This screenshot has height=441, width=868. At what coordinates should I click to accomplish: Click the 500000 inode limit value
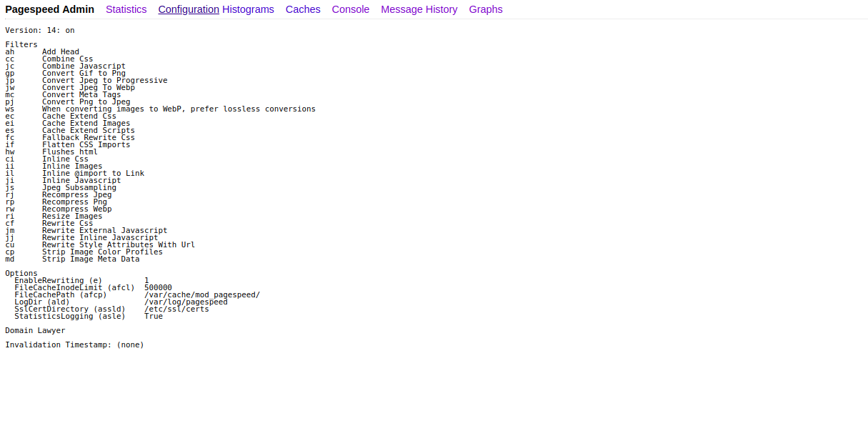(158, 287)
